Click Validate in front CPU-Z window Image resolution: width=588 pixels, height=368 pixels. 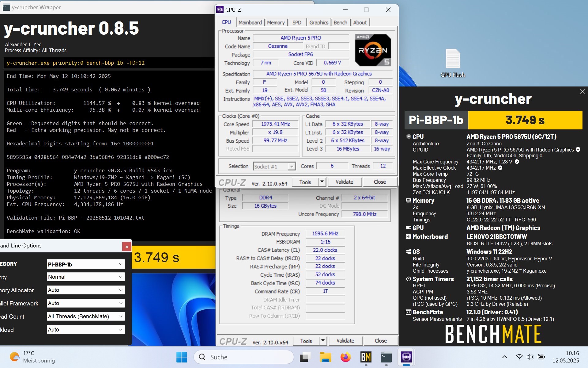click(345, 182)
